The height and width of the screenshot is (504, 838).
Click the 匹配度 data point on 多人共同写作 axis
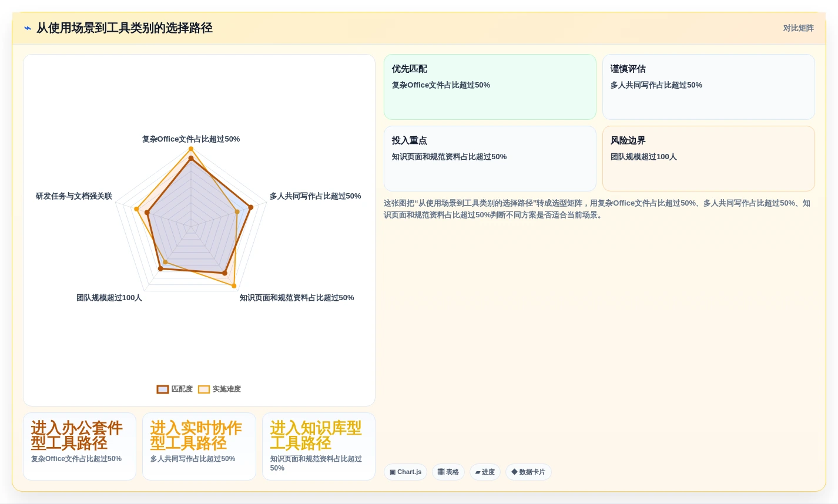251,207
